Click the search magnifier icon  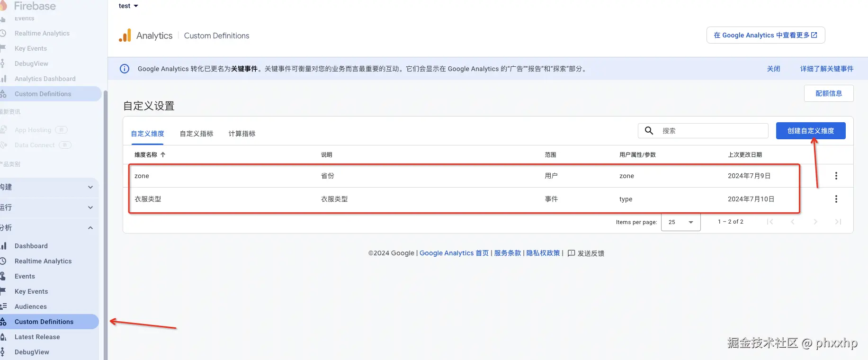click(x=649, y=130)
